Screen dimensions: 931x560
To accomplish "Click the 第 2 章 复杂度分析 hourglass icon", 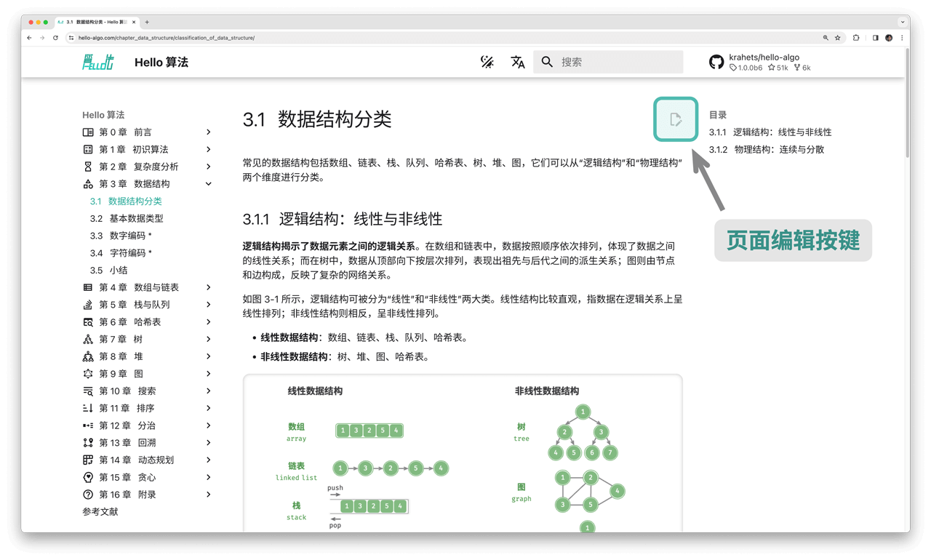I will point(88,167).
